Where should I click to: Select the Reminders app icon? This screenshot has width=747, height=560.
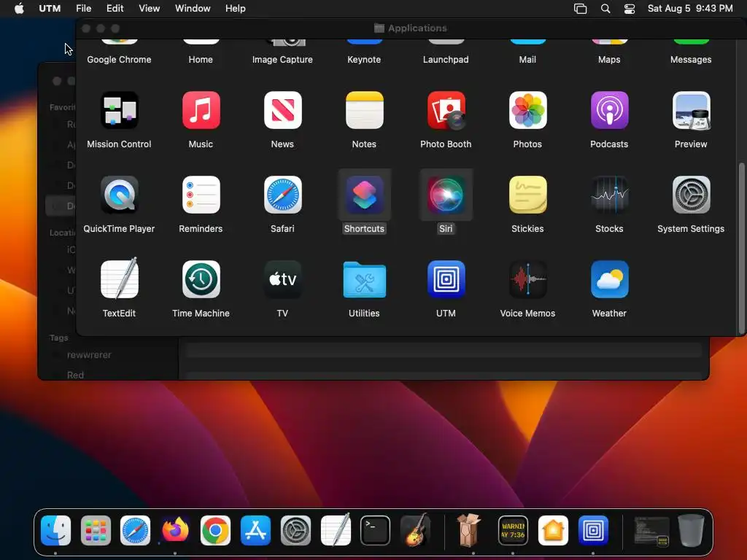(x=201, y=195)
